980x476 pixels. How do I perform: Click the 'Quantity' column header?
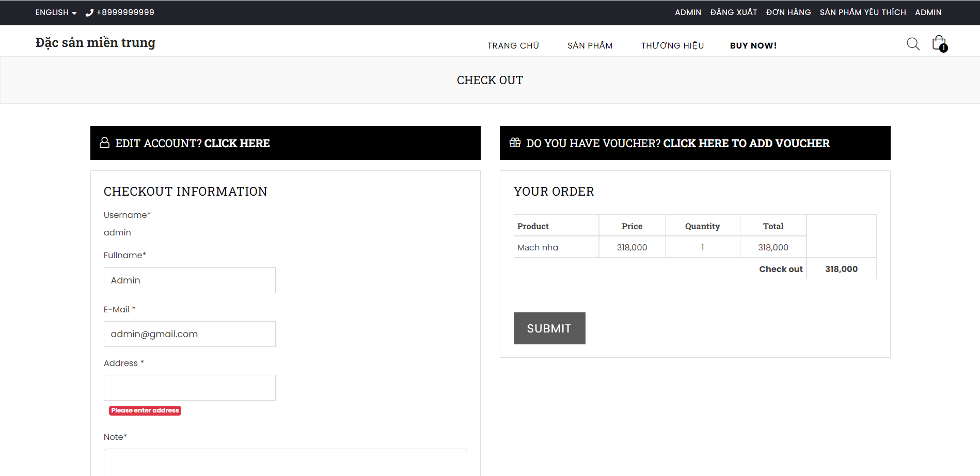click(702, 226)
